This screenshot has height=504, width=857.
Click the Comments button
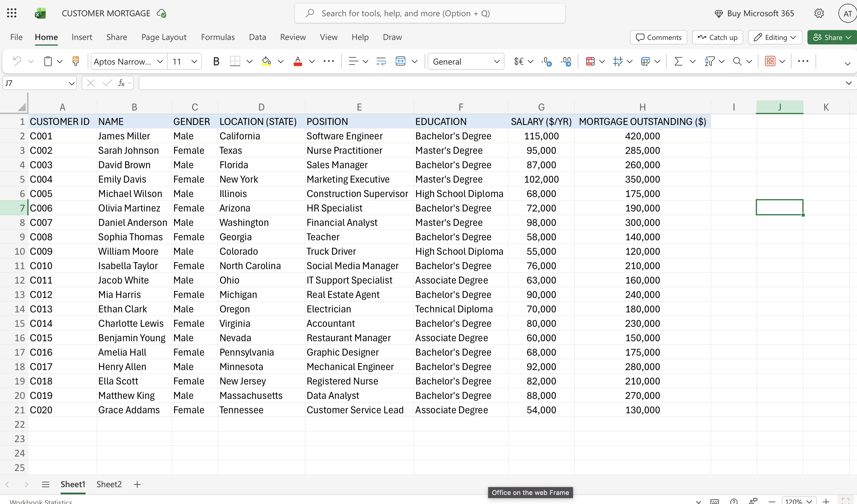coord(659,38)
